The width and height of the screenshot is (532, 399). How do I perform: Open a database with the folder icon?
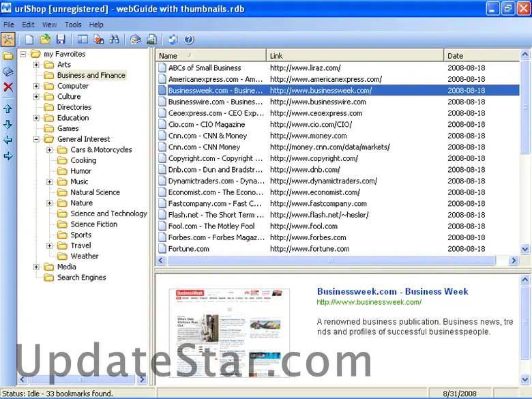tap(45, 40)
